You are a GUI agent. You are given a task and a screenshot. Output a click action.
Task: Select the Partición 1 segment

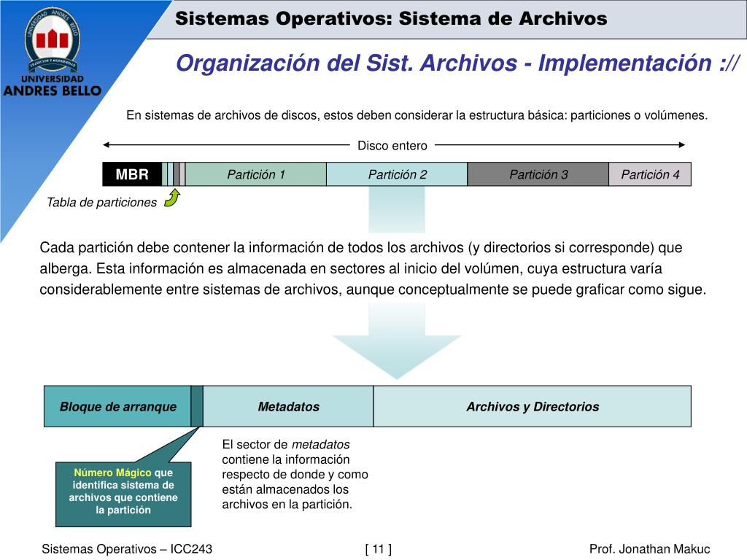point(256,174)
